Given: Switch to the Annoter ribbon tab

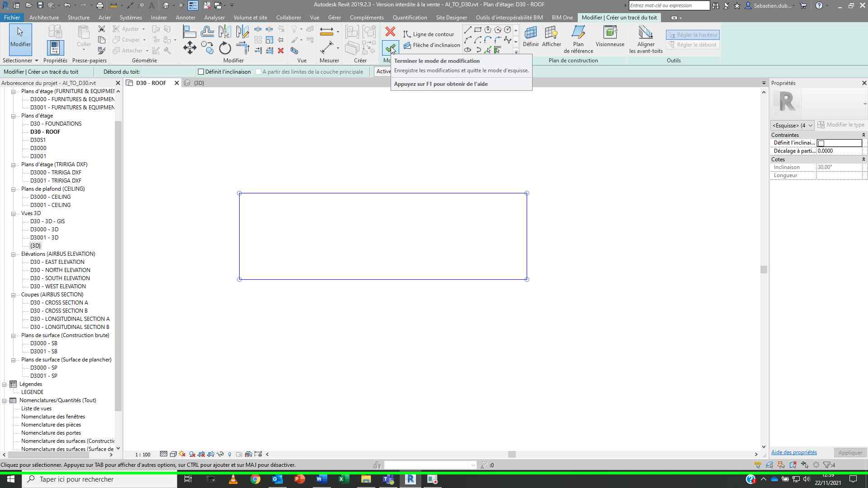Looking at the screenshot, I should pyautogui.click(x=185, y=17).
